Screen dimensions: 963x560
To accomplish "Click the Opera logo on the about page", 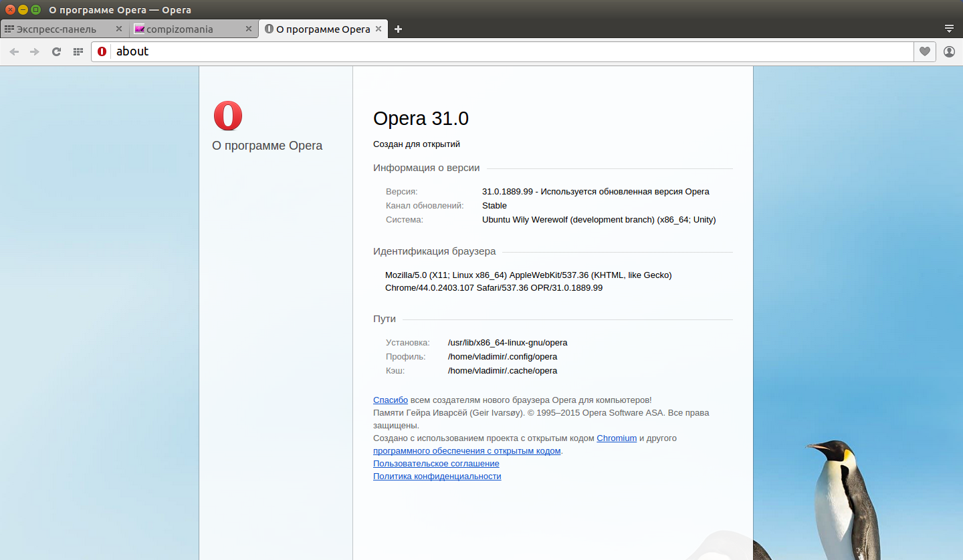I will point(227,115).
